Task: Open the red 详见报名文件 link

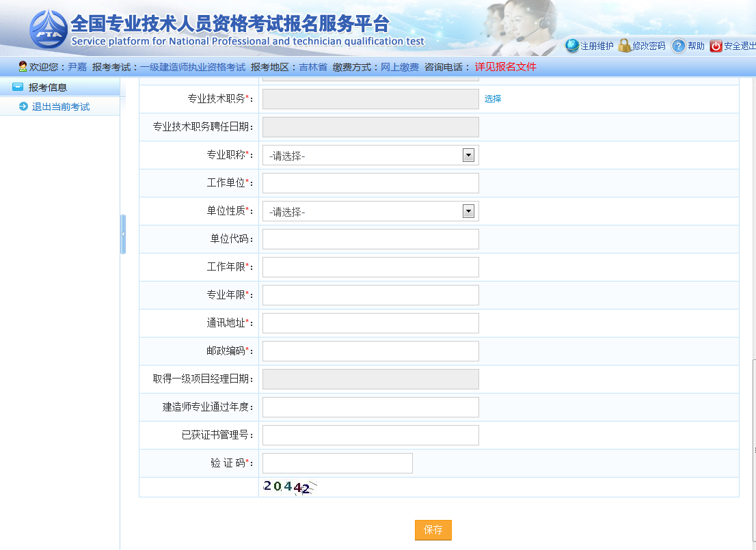Action: click(505, 67)
